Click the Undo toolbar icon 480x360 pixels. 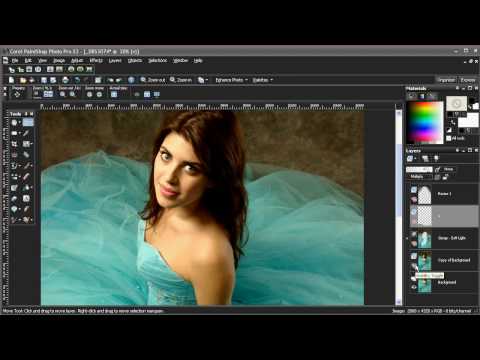click(x=77, y=80)
